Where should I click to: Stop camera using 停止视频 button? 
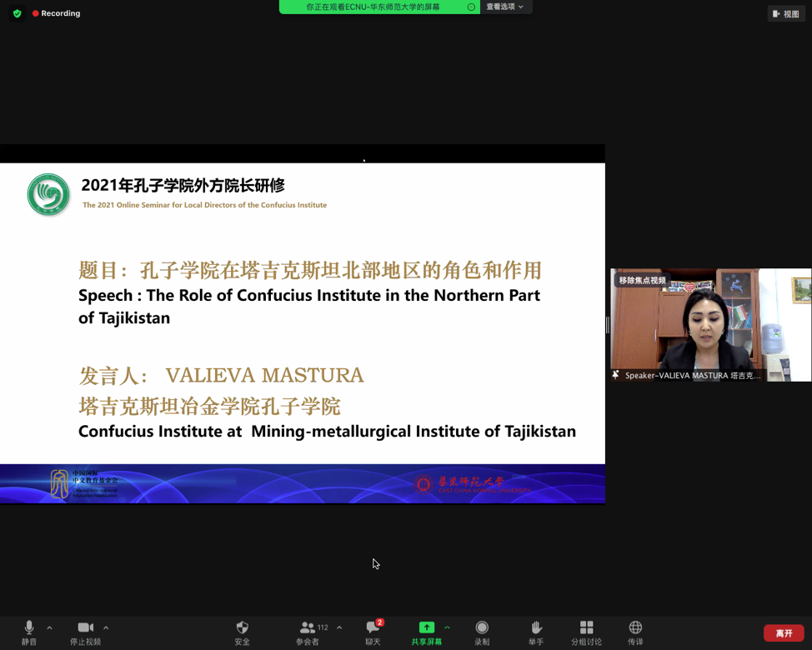pos(85,632)
